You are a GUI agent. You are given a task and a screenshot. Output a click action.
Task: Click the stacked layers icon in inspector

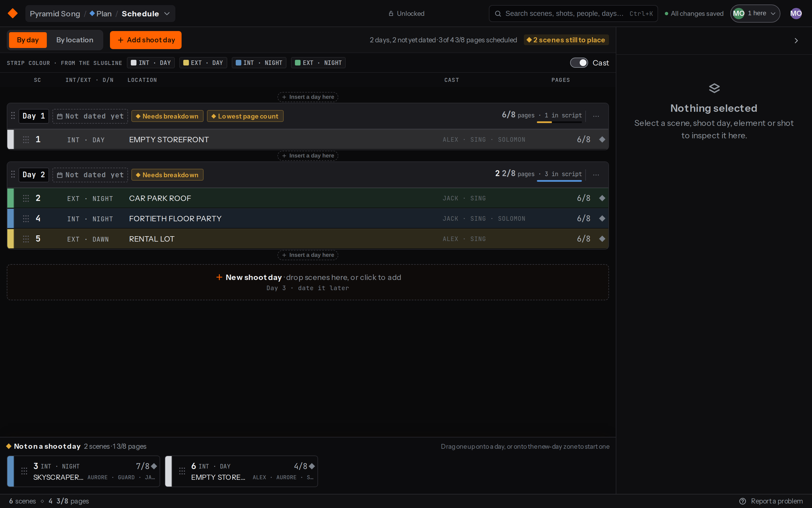pos(714,88)
